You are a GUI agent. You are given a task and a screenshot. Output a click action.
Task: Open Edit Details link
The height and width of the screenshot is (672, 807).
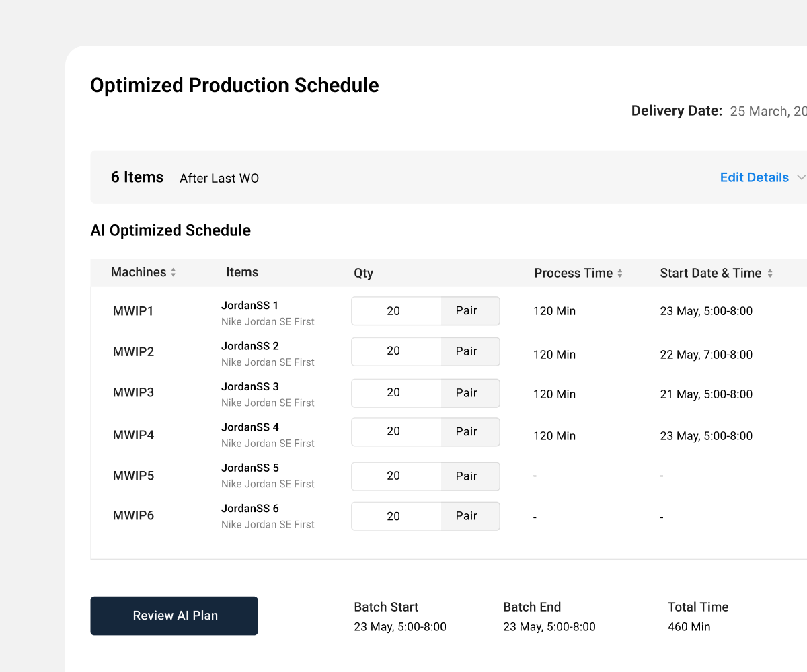(754, 177)
